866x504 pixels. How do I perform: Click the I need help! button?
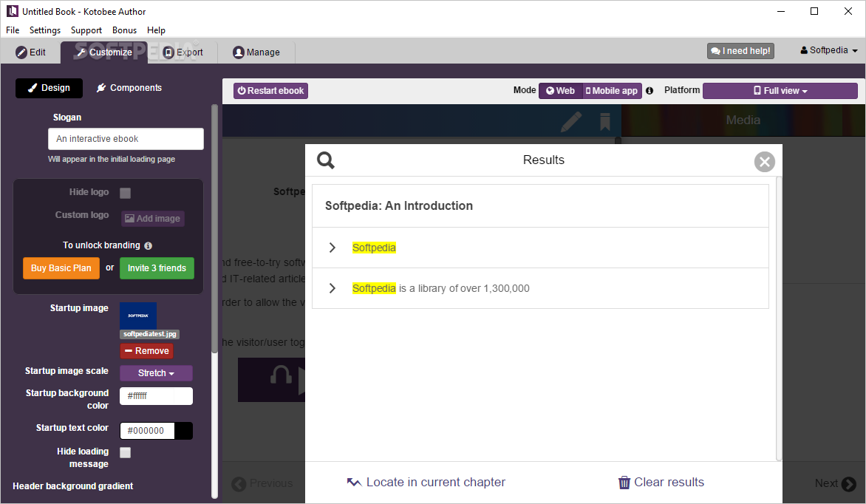pos(740,51)
